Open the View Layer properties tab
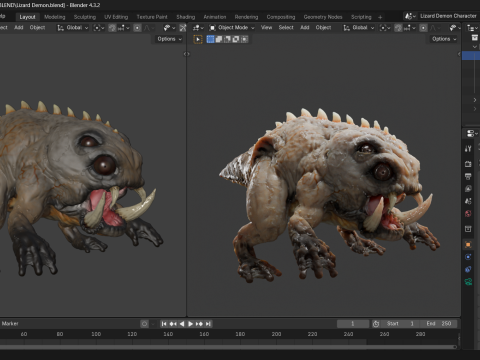480x360 pixels. click(x=468, y=189)
